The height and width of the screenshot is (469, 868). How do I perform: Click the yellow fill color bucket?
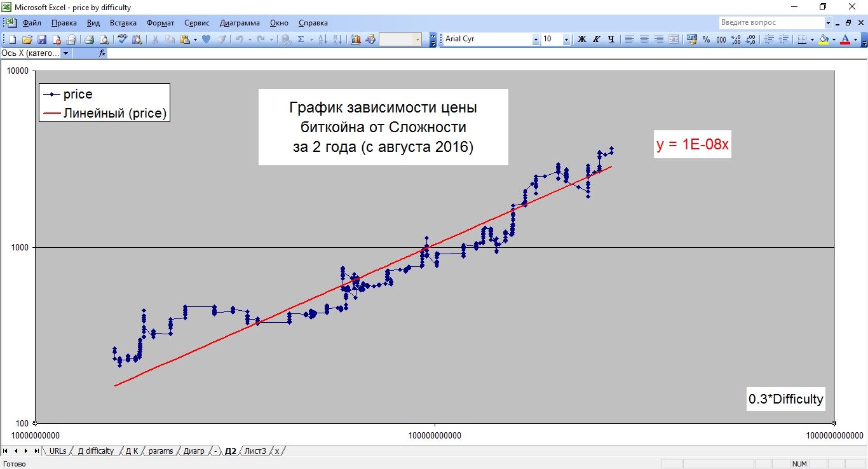(824, 39)
